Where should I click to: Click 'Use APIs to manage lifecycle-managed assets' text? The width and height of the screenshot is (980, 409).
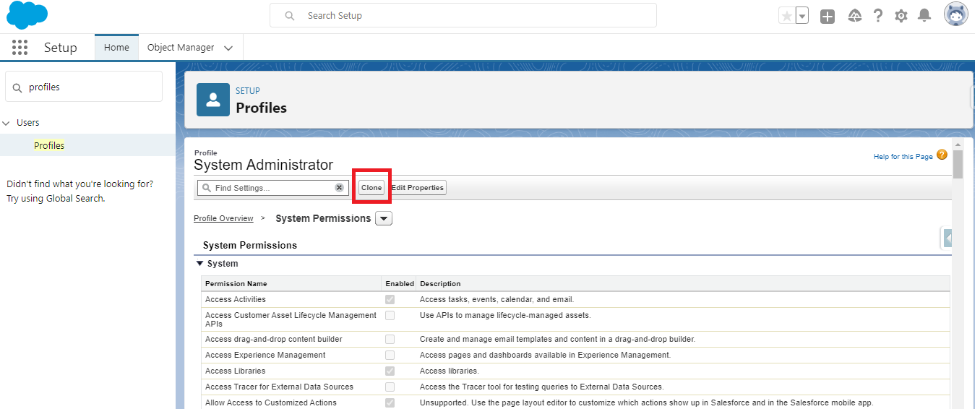505,315
